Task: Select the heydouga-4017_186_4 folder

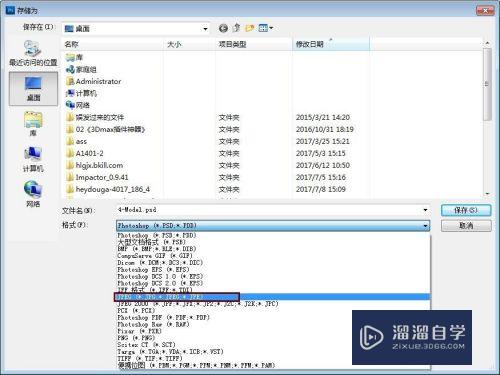Action: pos(108,189)
